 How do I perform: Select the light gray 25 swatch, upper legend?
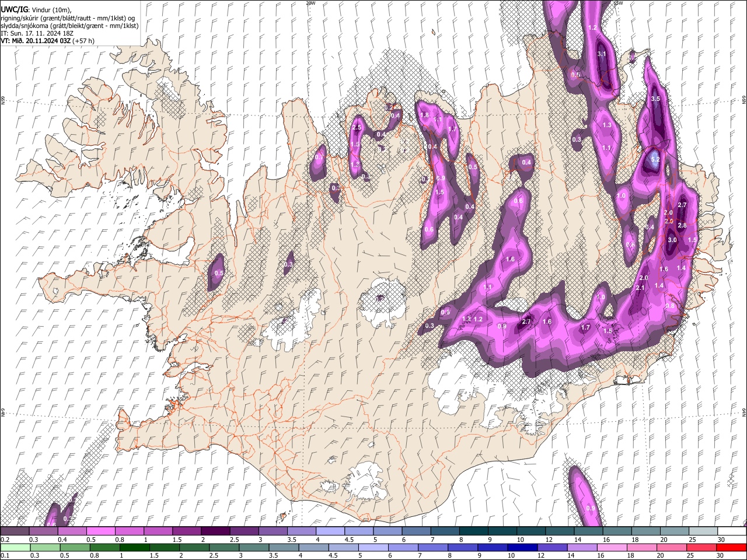pos(703,531)
